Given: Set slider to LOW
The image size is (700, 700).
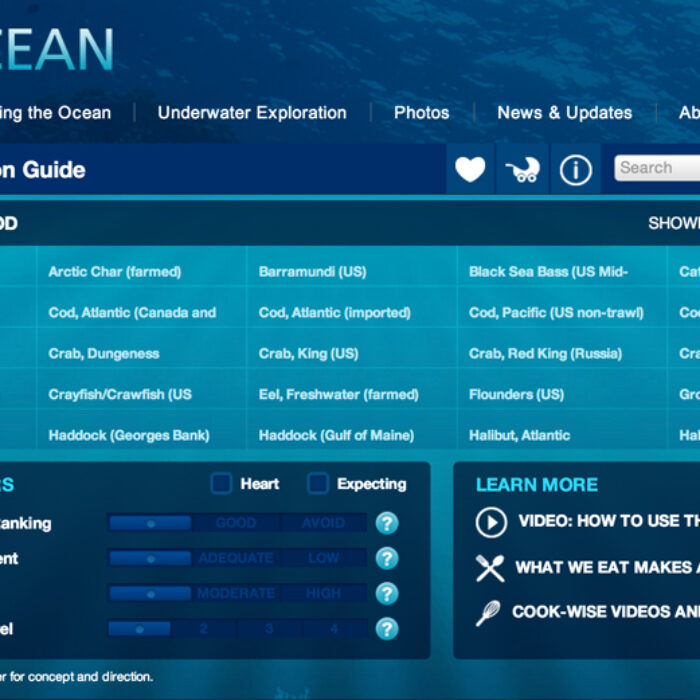Looking at the screenshot, I should pyautogui.click(x=323, y=558).
